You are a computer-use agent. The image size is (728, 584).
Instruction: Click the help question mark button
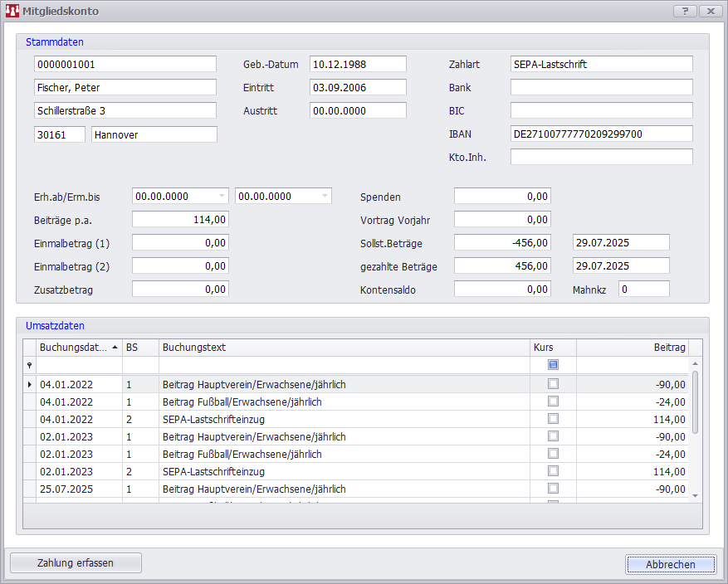click(x=685, y=12)
